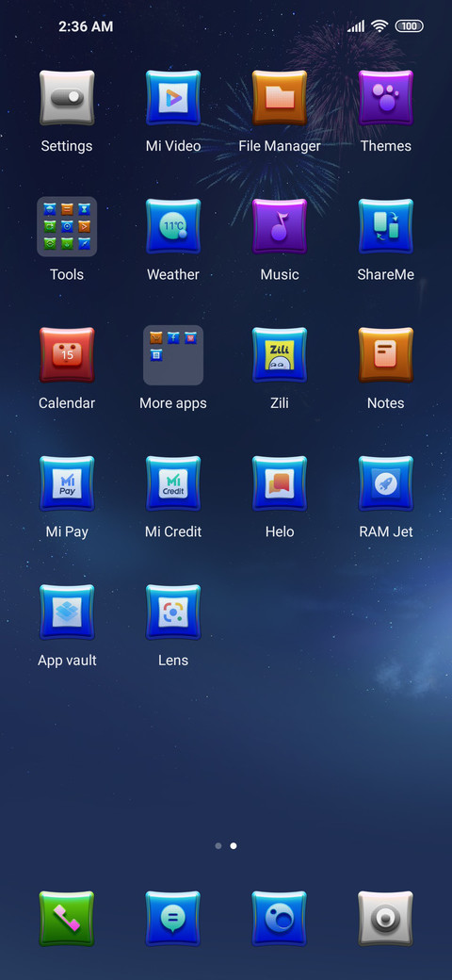
Task: Tap the "More apps" label text
Action: tap(173, 403)
